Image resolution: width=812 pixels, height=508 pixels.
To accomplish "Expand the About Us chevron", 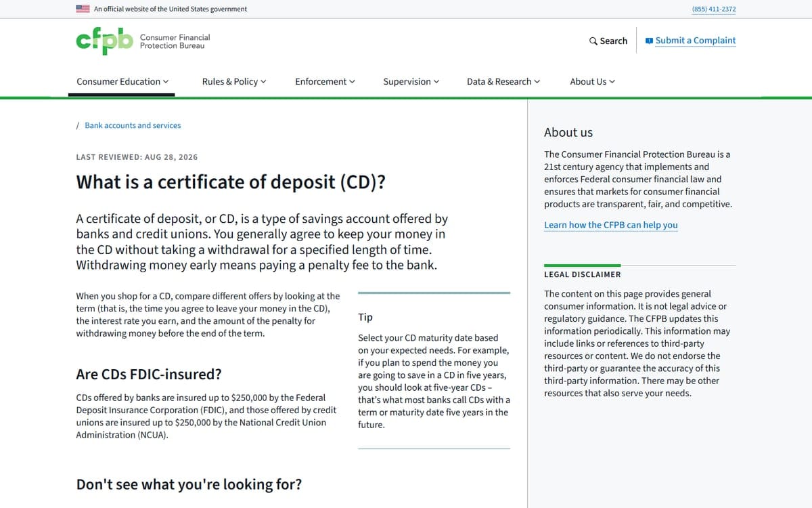I will 612,82.
